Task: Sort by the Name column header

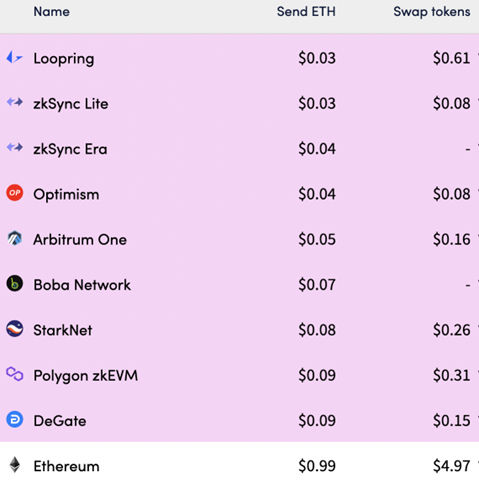Action: click(52, 12)
